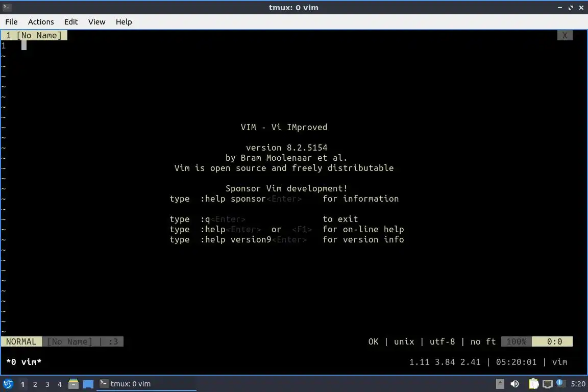The width and height of the screenshot is (588, 392).
Task: Click the ':help version9' text
Action: pyautogui.click(x=235, y=239)
